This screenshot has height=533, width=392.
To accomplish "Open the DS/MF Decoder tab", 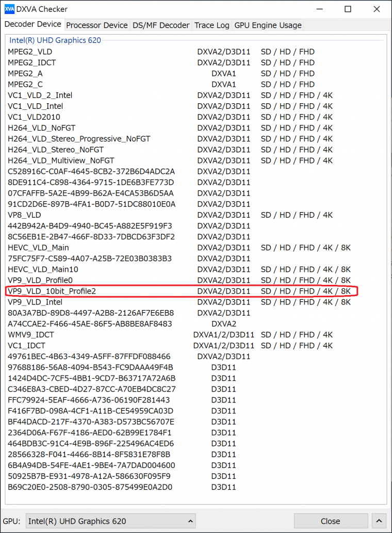I will tap(161, 25).
